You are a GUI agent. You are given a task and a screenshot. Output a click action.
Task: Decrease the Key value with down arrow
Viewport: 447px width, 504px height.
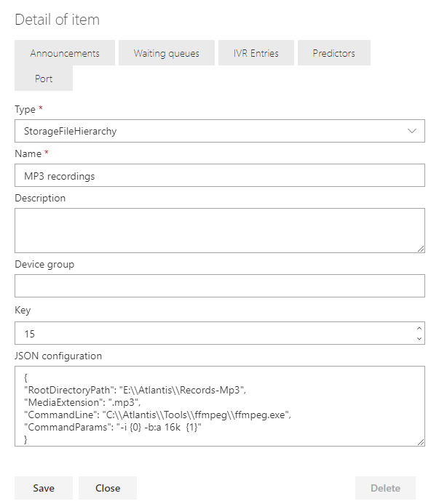point(419,338)
